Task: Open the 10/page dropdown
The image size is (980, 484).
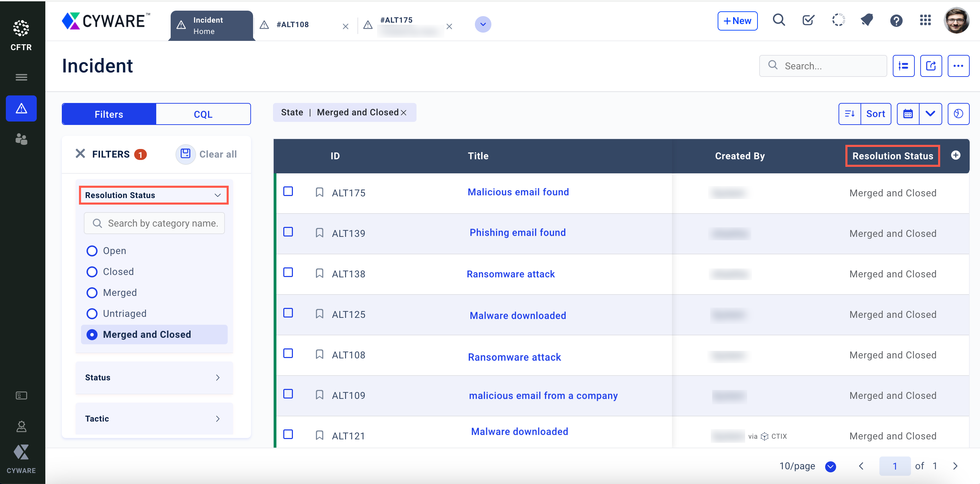Action: click(830, 466)
